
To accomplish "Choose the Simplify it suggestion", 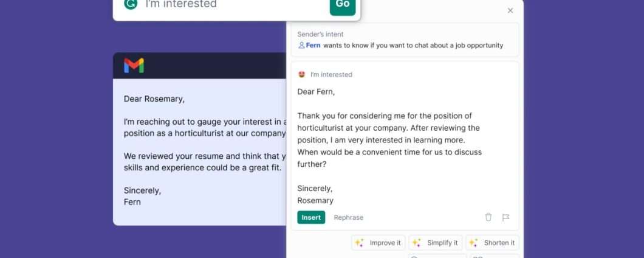I will pos(436,243).
